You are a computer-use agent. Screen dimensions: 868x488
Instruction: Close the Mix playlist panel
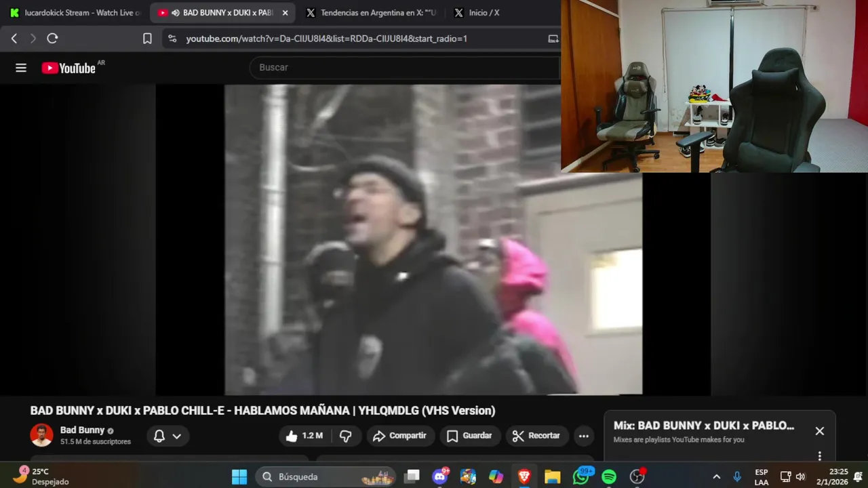point(819,431)
